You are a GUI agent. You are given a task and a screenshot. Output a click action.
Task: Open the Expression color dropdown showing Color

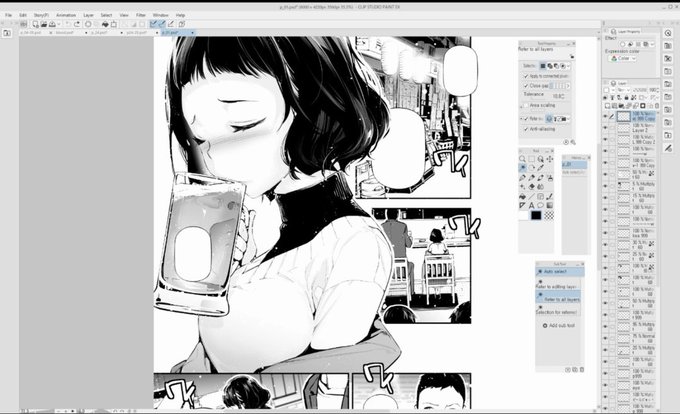click(x=623, y=58)
